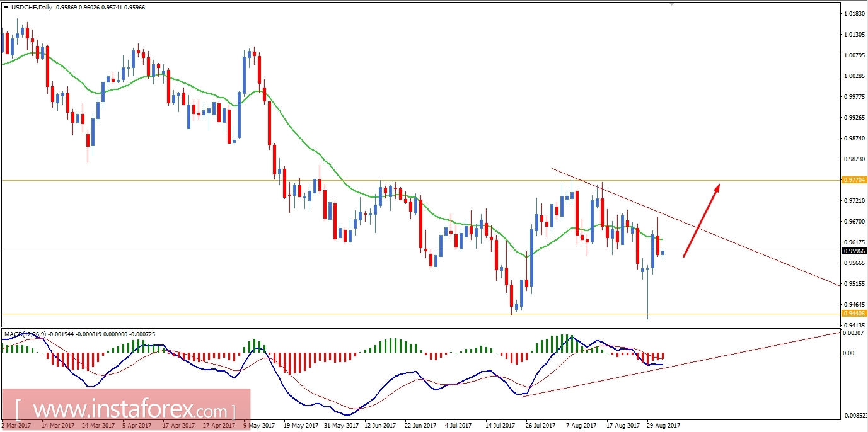The width and height of the screenshot is (868, 432).
Task: Open the USDCHF symbol dropdown triangle
Action: (6, 8)
